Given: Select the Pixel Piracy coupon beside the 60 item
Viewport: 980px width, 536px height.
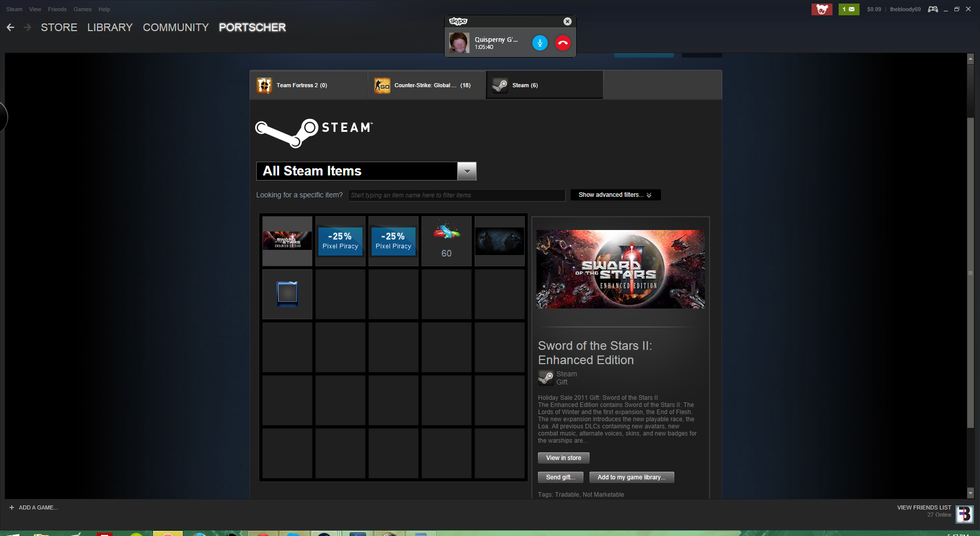Looking at the screenshot, I should (394, 241).
